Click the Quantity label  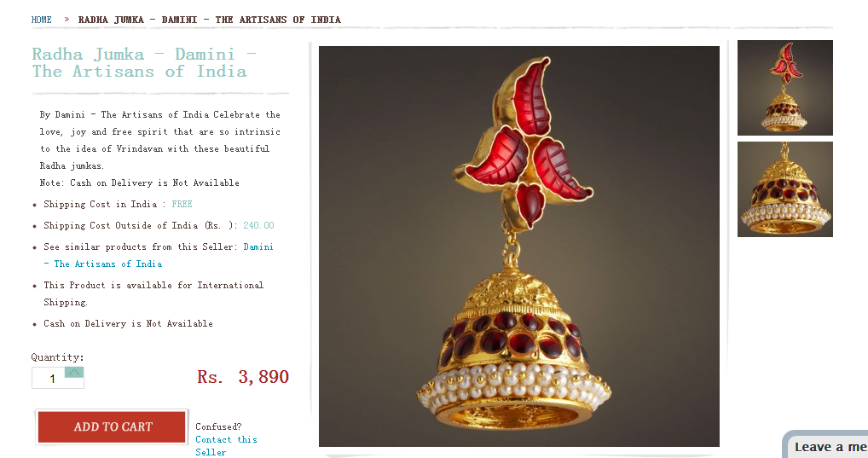tap(58, 357)
